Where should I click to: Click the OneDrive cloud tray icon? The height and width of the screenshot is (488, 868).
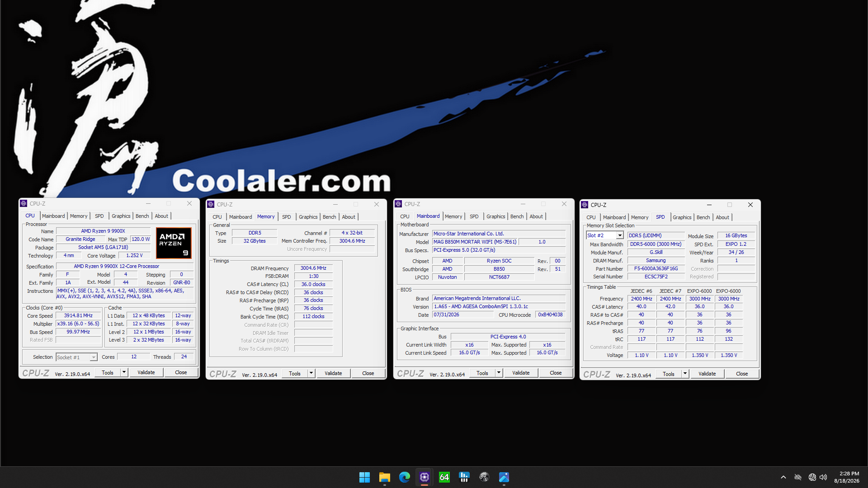[x=798, y=477]
